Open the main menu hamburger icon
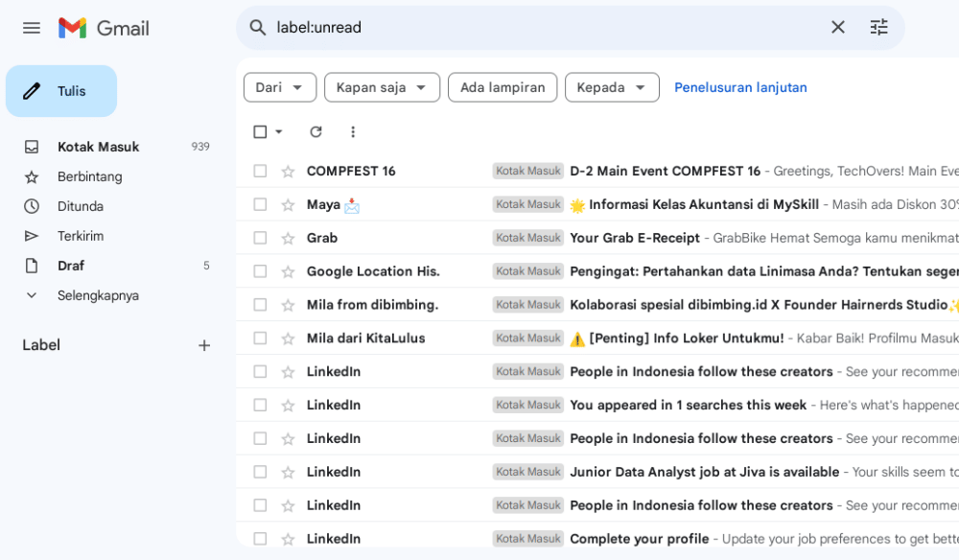Viewport: 959px width, 560px height. 32,28
